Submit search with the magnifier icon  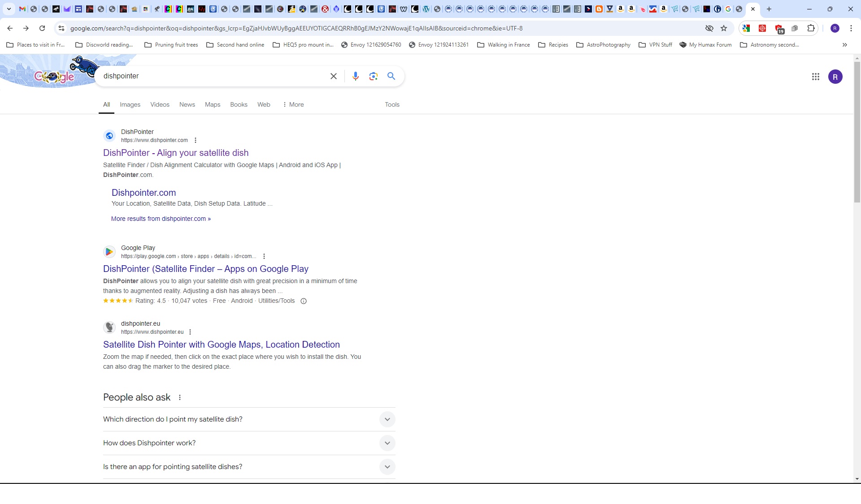pos(391,76)
